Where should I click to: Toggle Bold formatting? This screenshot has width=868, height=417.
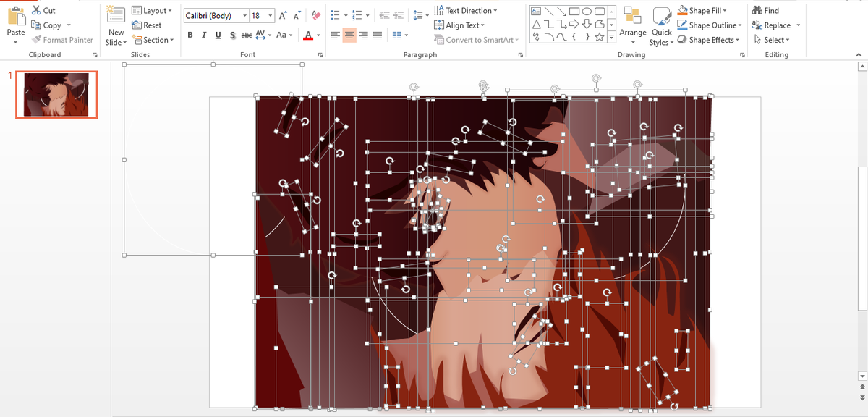click(190, 35)
